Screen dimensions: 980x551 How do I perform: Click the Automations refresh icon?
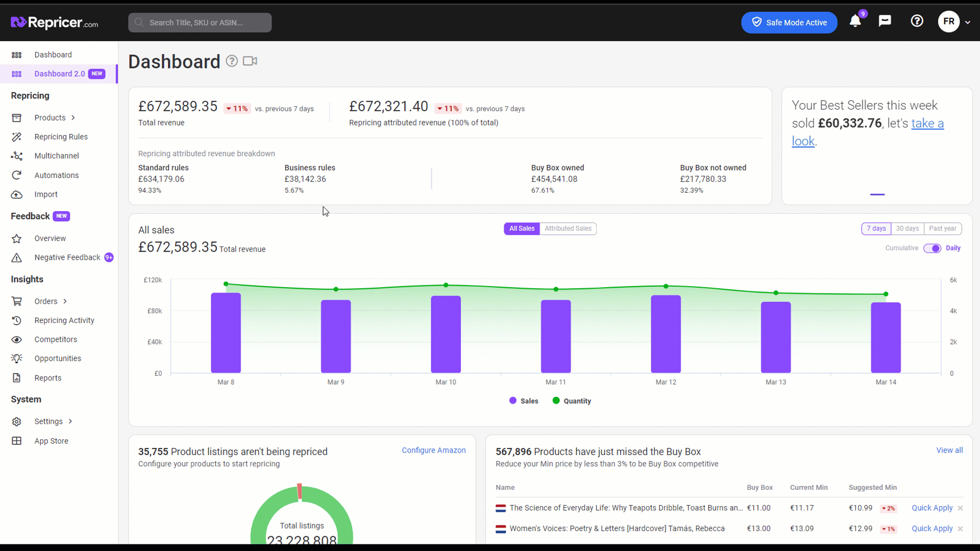17,176
